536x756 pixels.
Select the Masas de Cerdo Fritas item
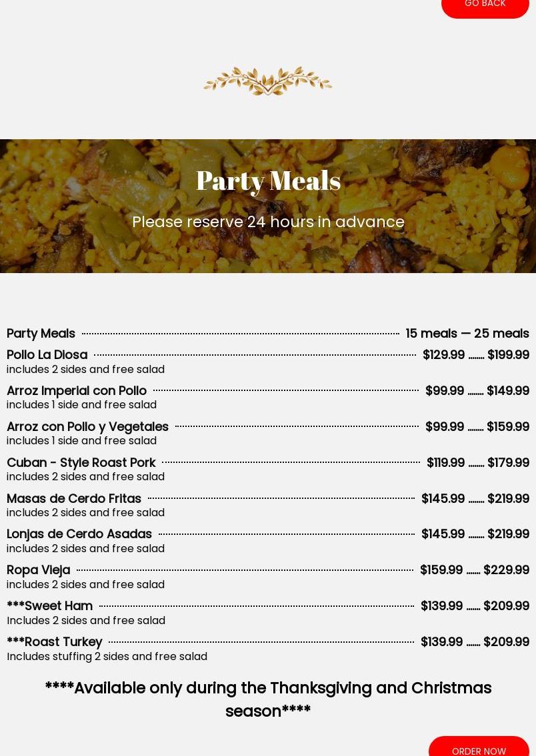click(x=74, y=499)
